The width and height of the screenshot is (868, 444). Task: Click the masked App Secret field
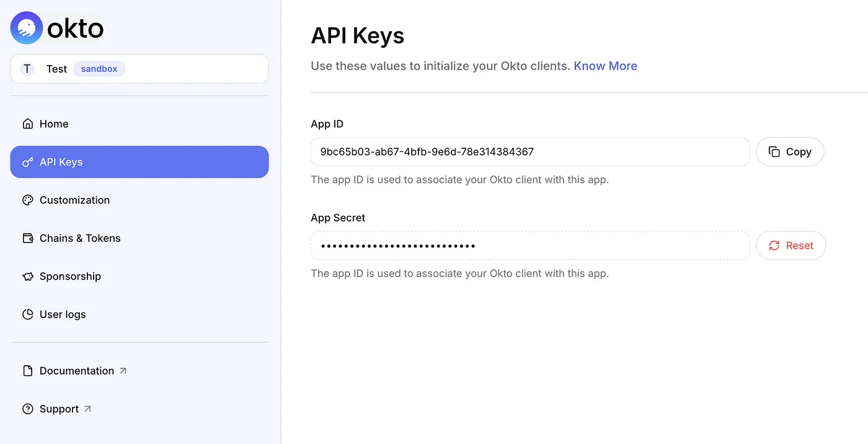530,246
